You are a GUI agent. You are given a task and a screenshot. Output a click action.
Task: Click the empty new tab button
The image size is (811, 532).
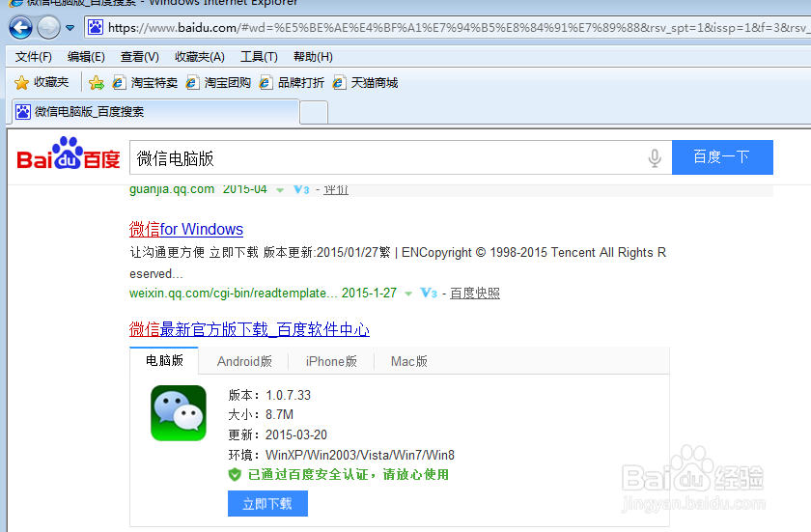314,113
